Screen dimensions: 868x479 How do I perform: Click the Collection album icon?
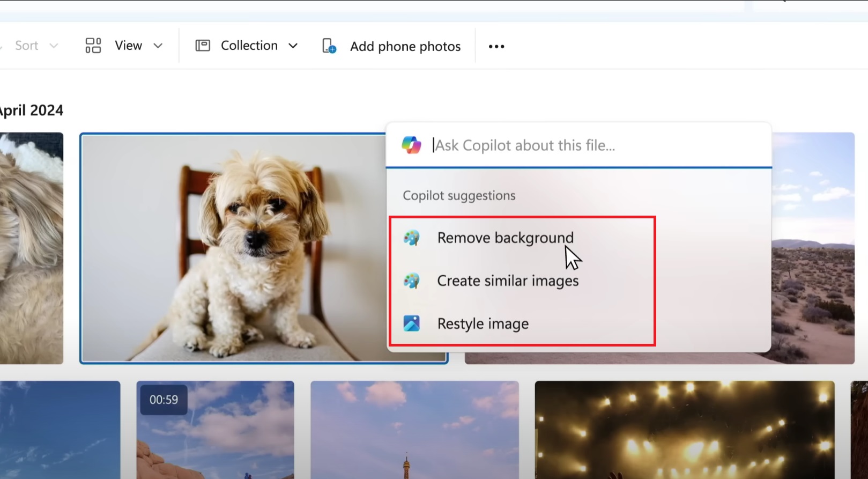tap(203, 46)
